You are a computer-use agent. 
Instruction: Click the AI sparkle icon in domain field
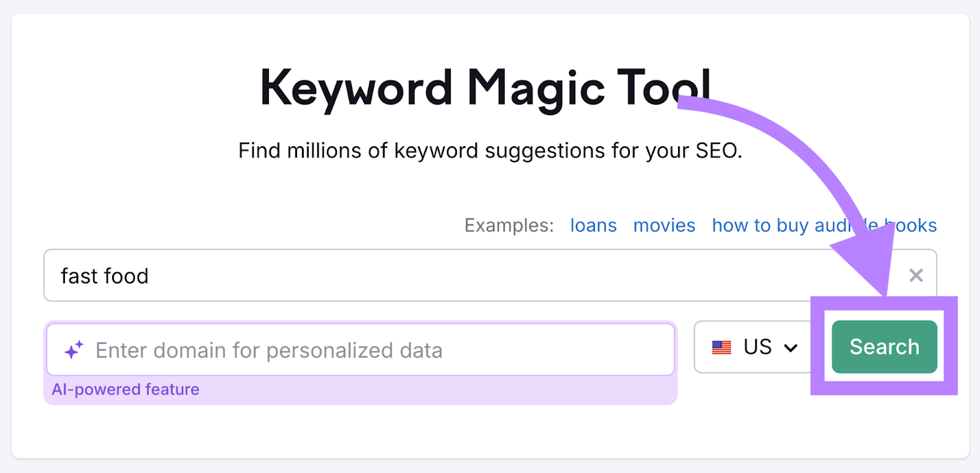73,350
